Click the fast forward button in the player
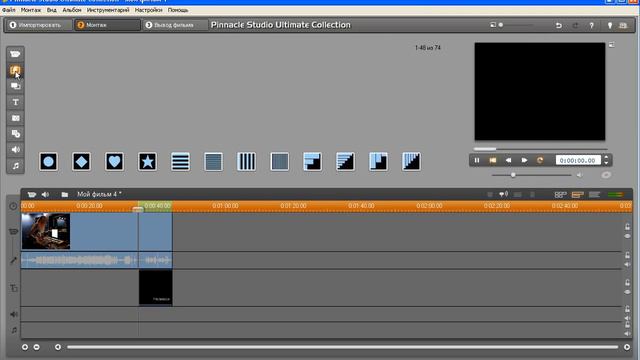 click(524, 160)
